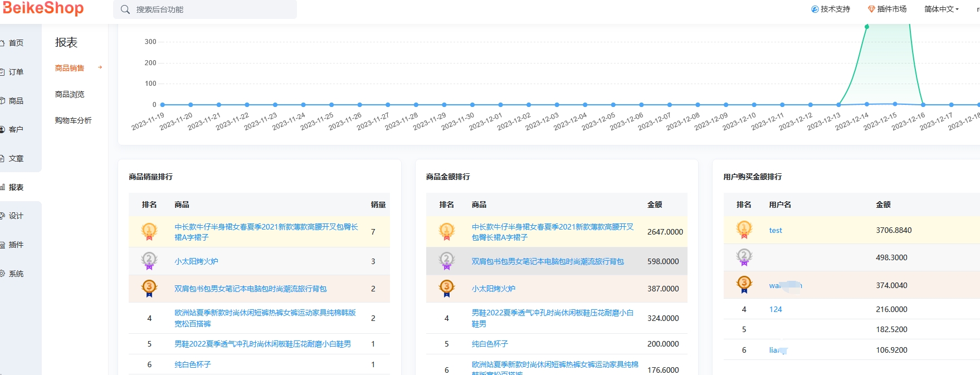Click bronze medal icon in 用户购买金额排行
This screenshot has width=980, height=375.
[x=744, y=285]
